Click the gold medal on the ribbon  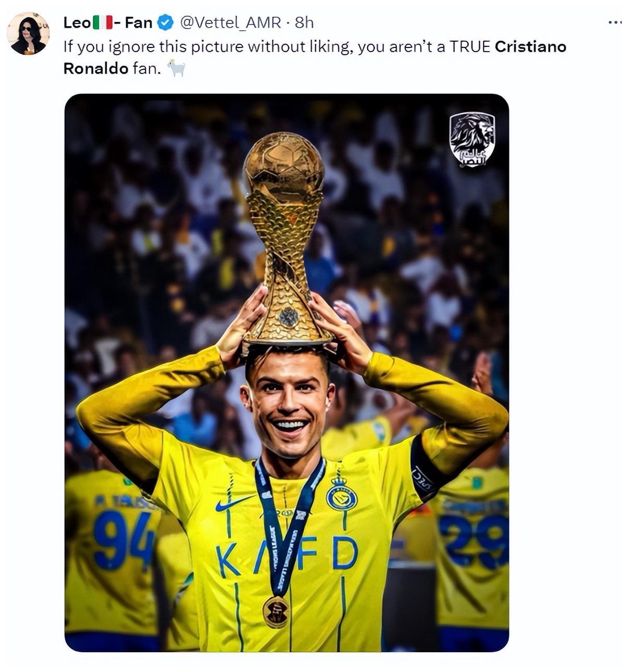(x=276, y=611)
